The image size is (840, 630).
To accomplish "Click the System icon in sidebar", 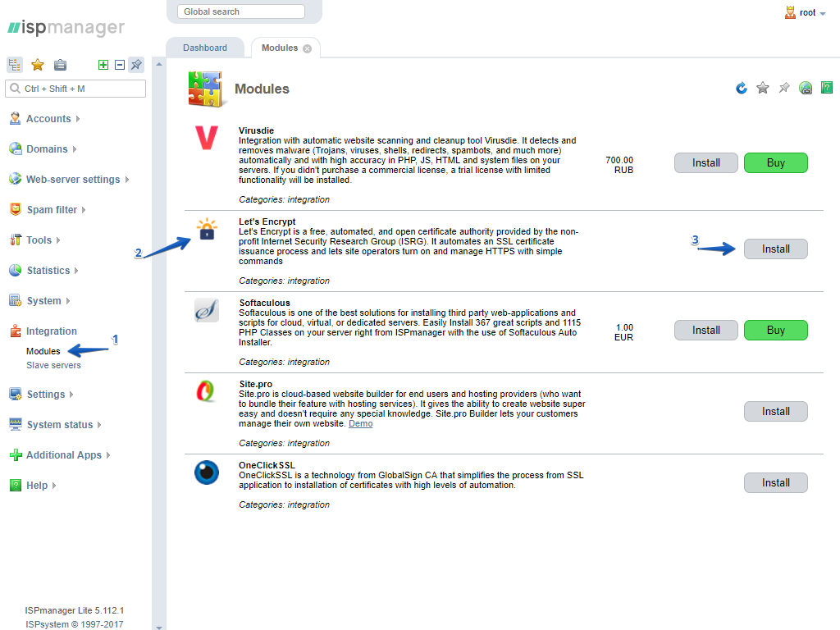I will coord(15,300).
